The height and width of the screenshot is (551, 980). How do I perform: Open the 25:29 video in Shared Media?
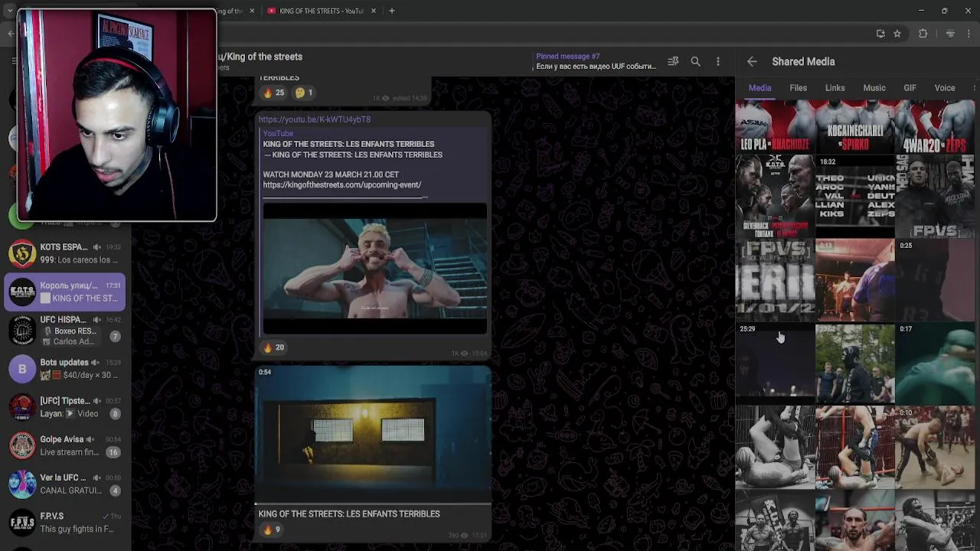pos(775,363)
